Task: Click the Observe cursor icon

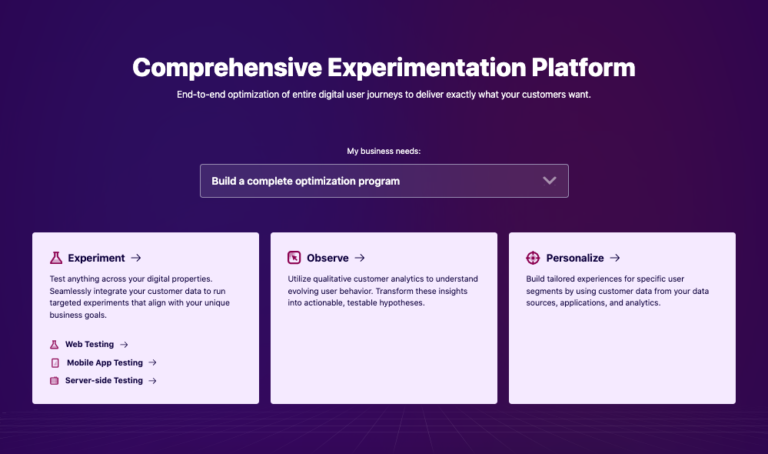Action: tap(294, 258)
